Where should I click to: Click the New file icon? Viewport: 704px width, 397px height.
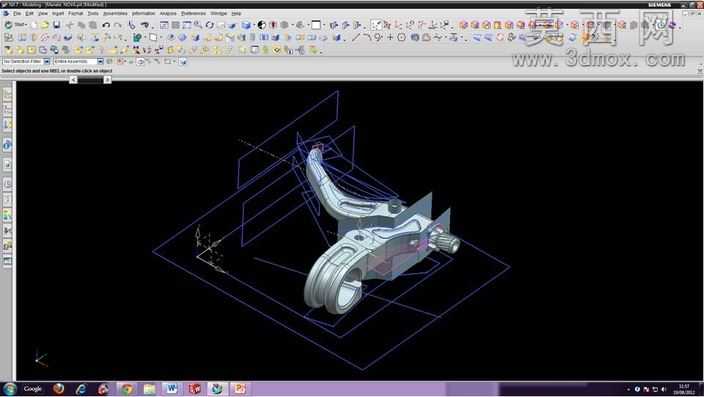coord(34,25)
